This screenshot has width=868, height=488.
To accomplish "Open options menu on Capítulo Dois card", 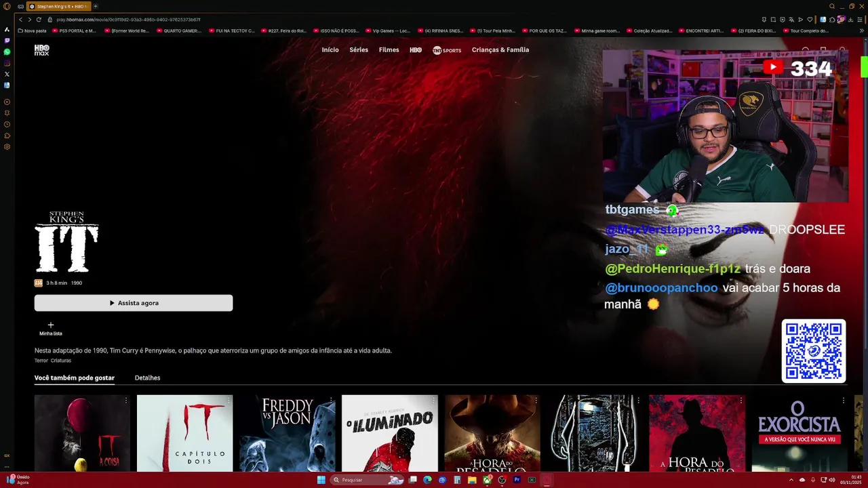I will (228, 401).
